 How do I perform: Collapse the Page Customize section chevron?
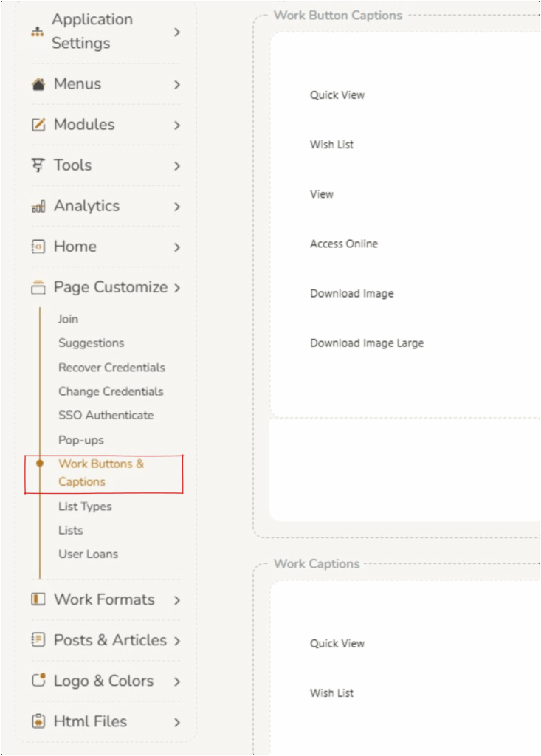(177, 288)
